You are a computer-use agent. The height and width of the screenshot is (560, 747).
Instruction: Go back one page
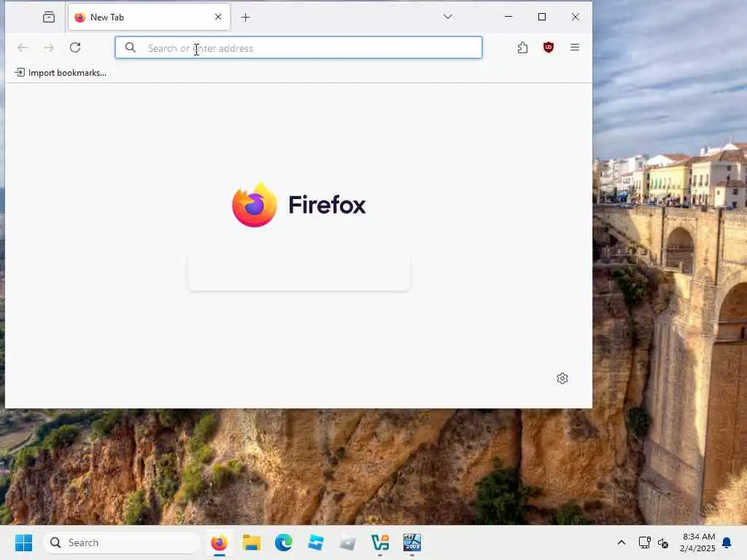click(x=23, y=47)
